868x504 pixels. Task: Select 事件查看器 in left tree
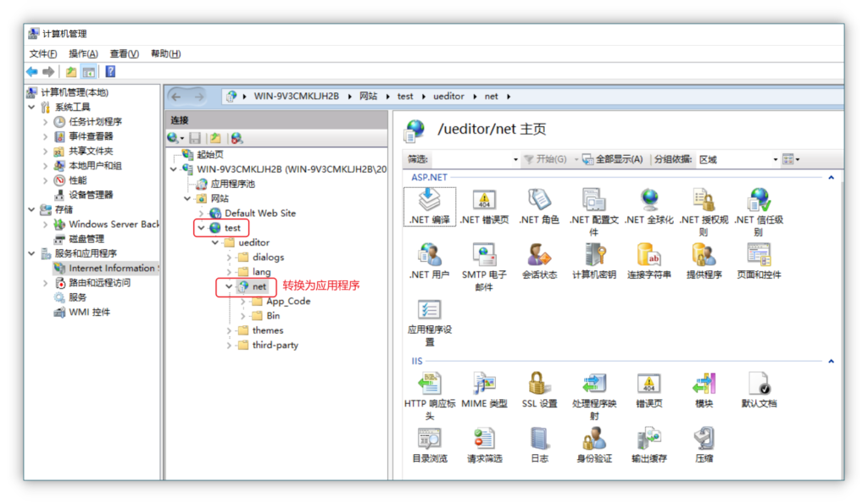point(91,136)
